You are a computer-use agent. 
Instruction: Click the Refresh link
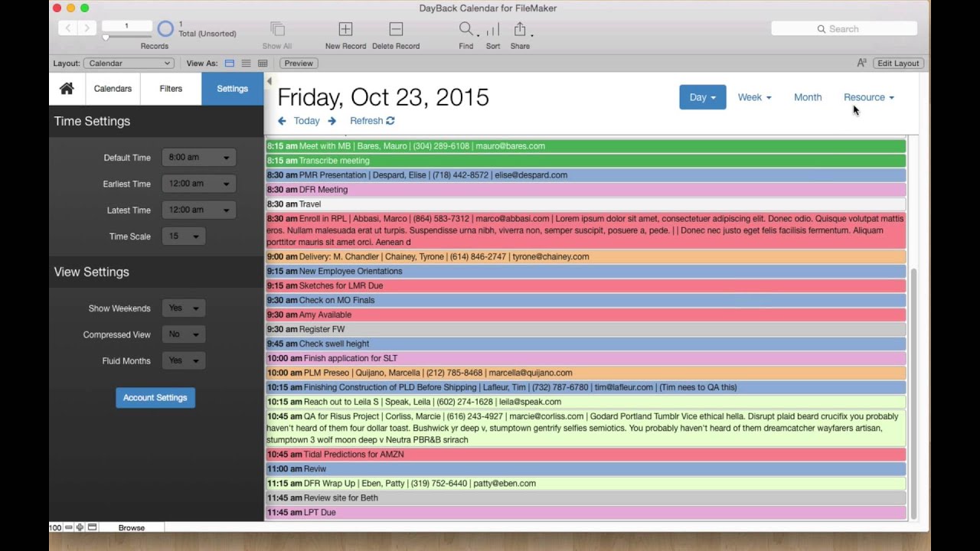[x=372, y=121]
